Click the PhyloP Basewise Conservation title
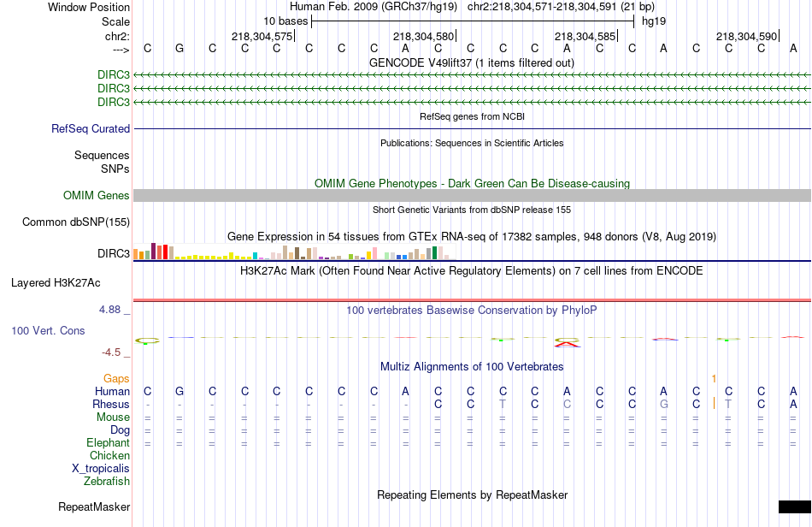 [472, 311]
